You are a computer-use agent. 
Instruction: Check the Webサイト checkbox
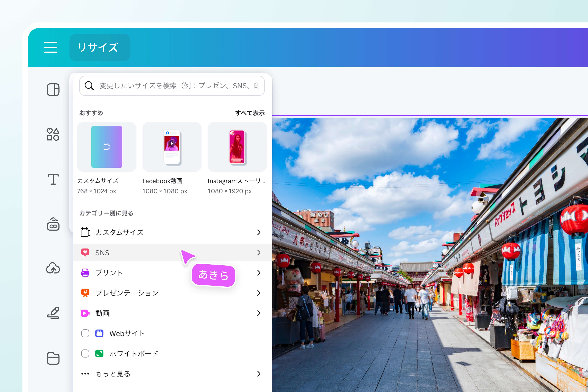[x=85, y=333]
